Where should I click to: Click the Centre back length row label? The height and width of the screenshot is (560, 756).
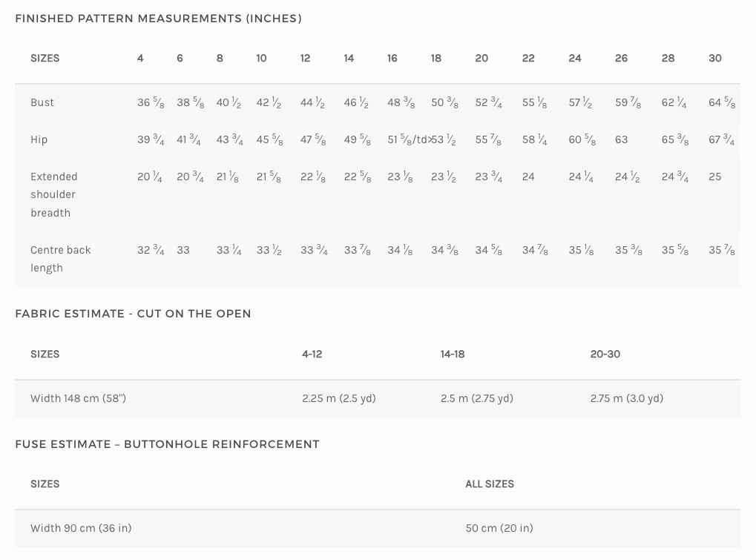(60, 258)
